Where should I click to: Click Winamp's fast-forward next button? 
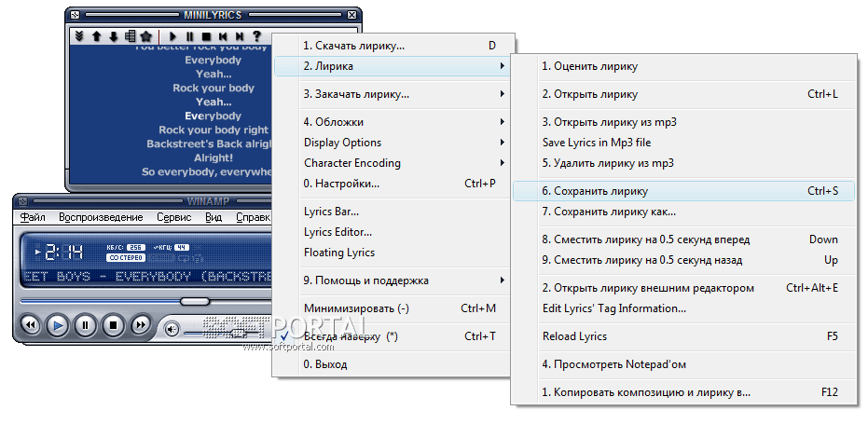tap(141, 325)
